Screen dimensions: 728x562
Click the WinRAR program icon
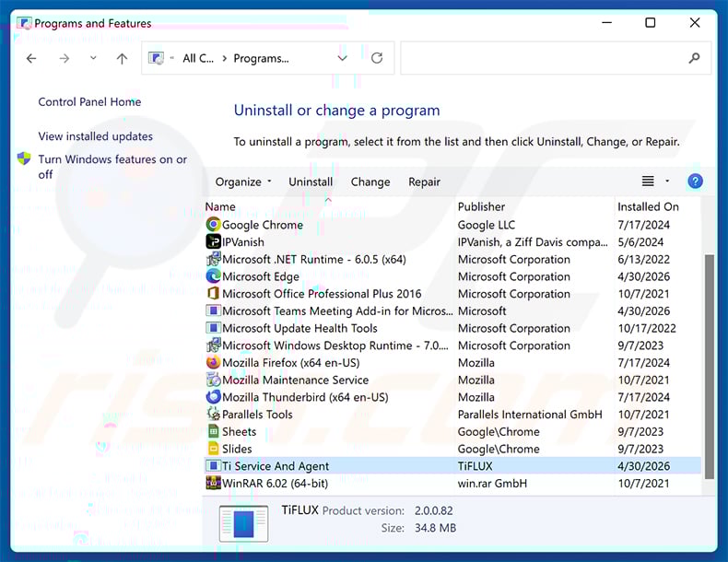click(213, 483)
